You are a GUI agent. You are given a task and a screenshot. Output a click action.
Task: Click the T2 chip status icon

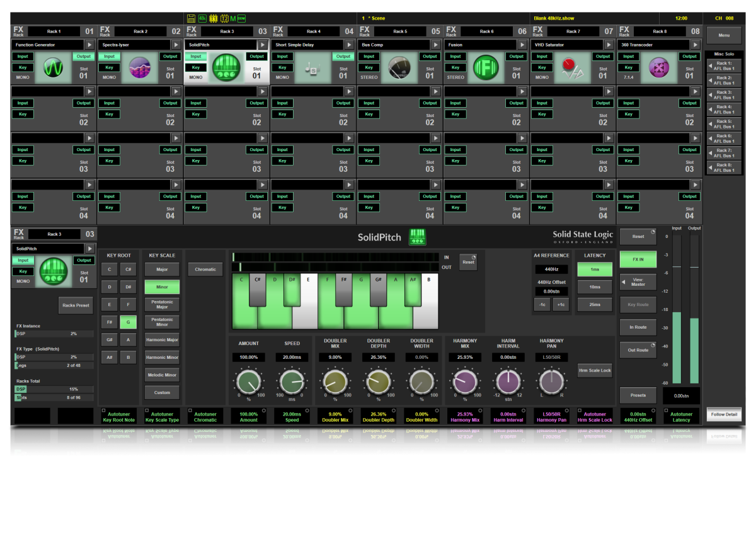coord(224,18)
